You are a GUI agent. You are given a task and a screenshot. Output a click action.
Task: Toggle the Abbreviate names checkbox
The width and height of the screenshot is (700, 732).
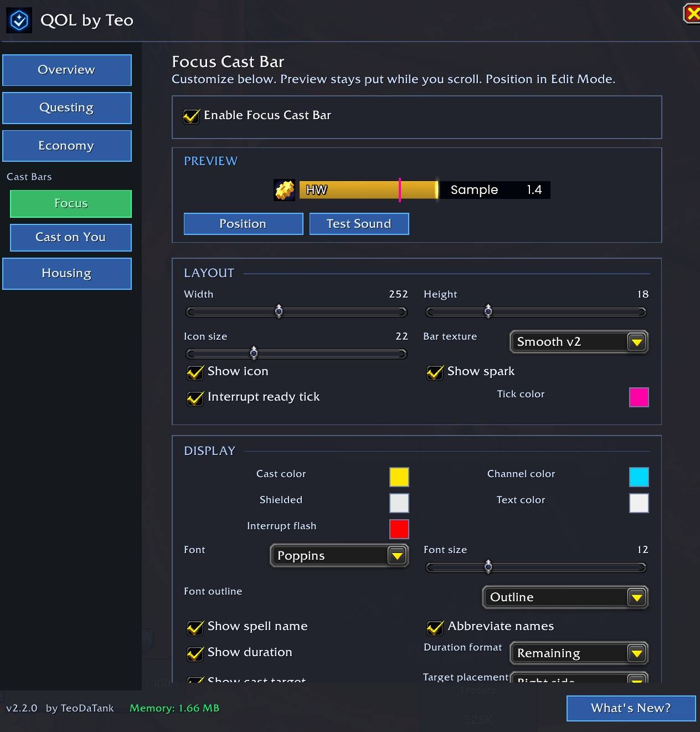(435, 627)
